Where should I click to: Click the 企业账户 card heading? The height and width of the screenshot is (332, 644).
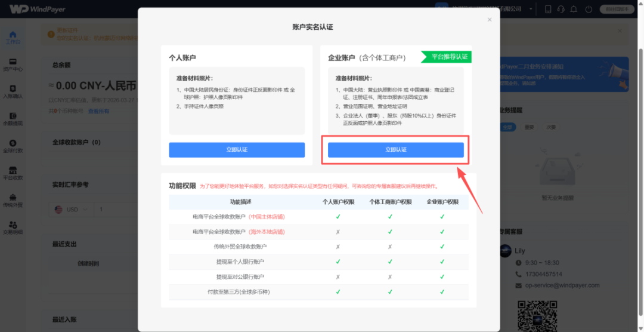367,58
